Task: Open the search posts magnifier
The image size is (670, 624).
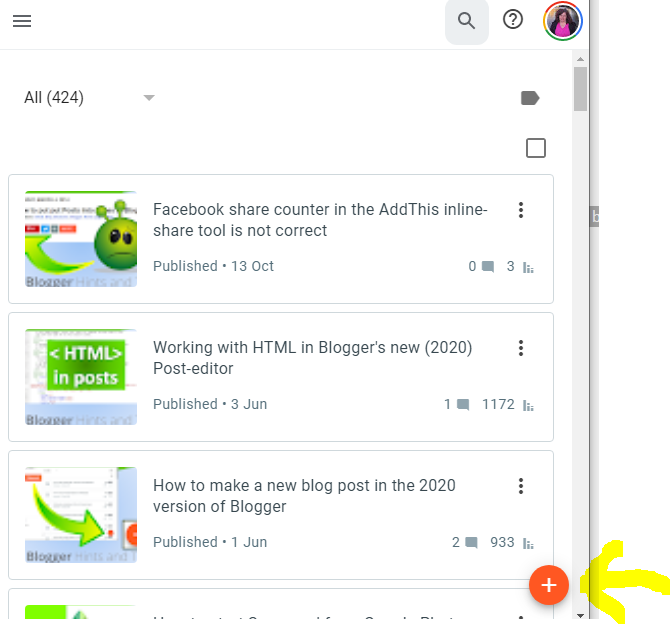Action: pos(467,21)
